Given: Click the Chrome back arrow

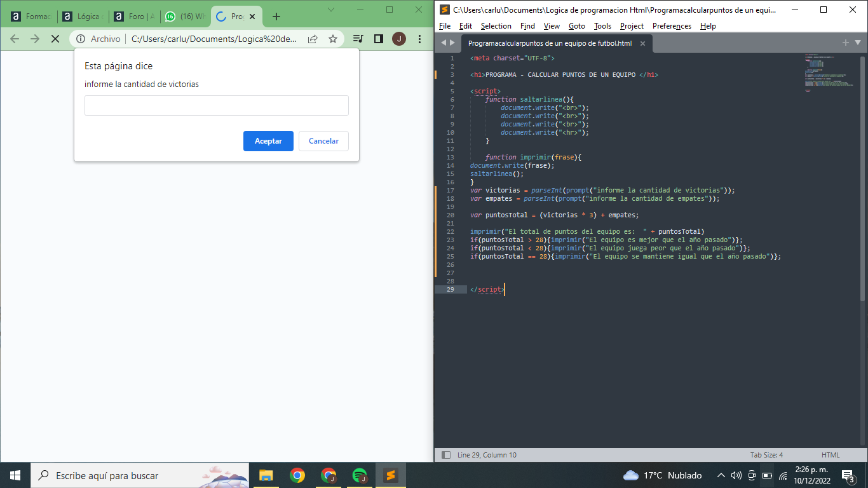Looking at the screenshot, I should point(15,39).
